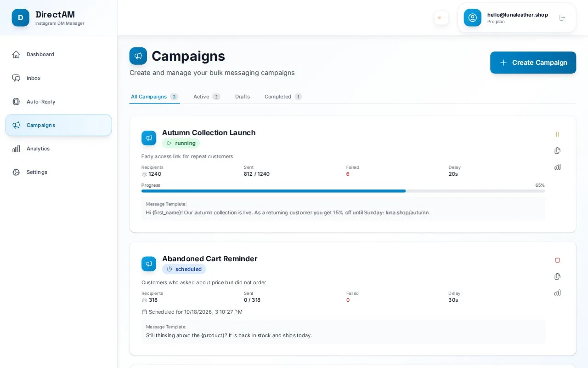Viewport: 588px width, 368px height.
Task: Click Customers who asked about price description
Action: tap(204, 282)
